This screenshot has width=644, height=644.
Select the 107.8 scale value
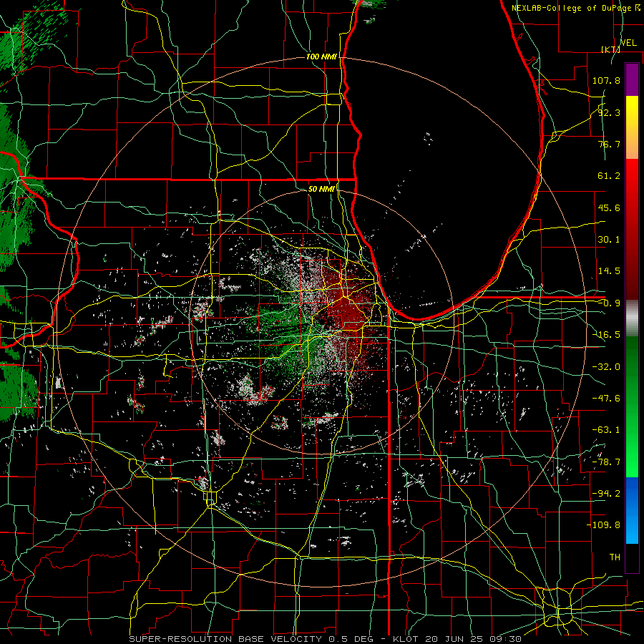point(606,80)
